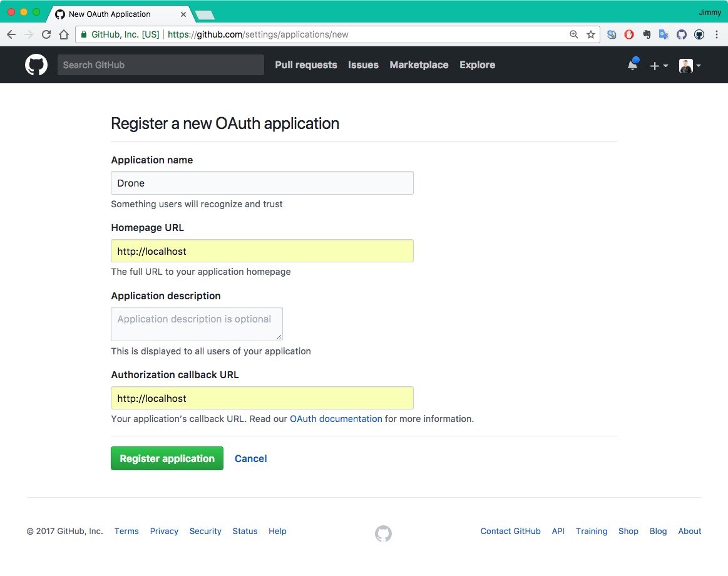This screenshot has height=576, width=728.
Task: Click the Cancel link
Action: (250, 458)
